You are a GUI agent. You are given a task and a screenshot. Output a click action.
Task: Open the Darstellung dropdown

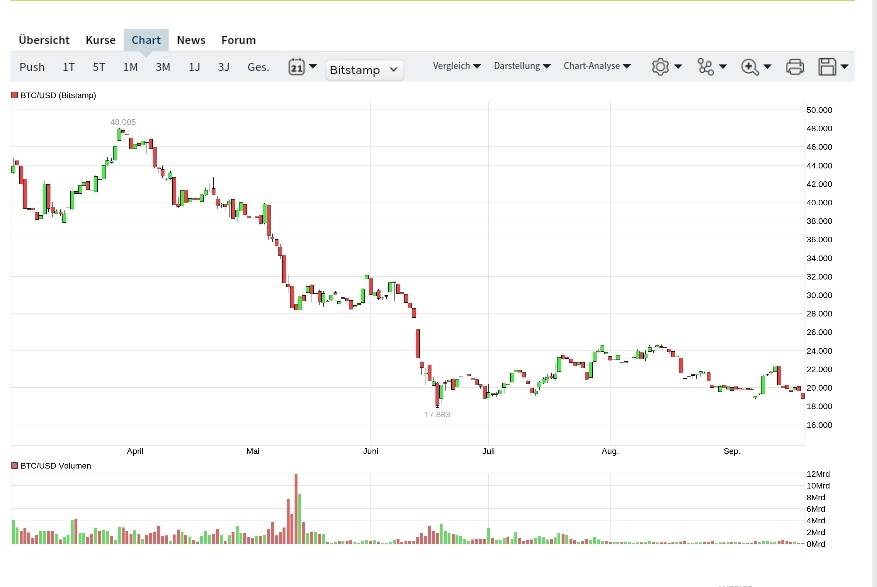[522, 66]
